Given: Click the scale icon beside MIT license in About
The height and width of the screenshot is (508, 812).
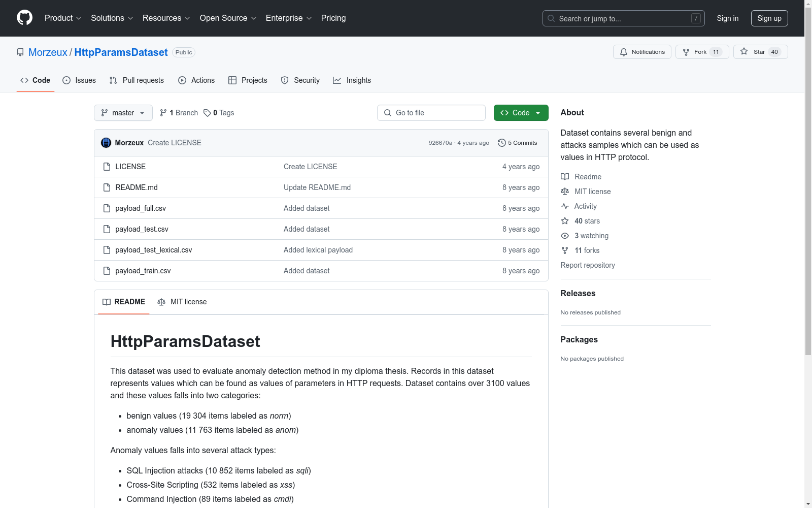Looking at the screenshot, I should [x=565, y=192].
